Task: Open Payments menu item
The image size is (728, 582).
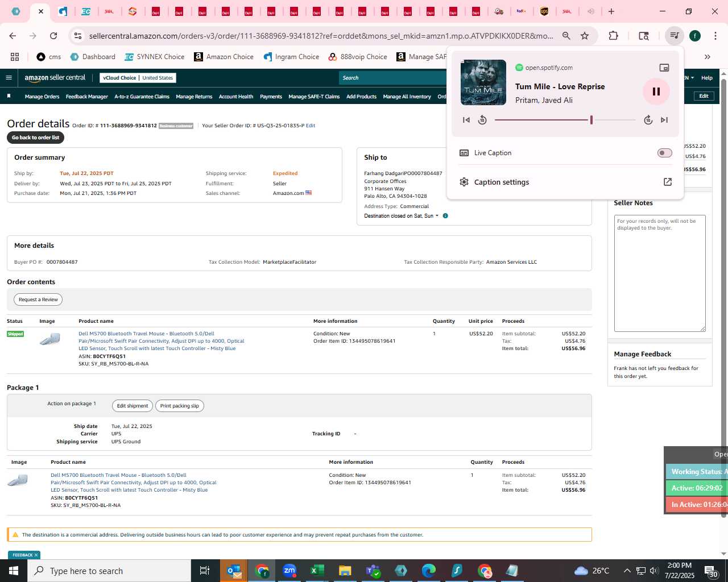Action: (271, 97)
